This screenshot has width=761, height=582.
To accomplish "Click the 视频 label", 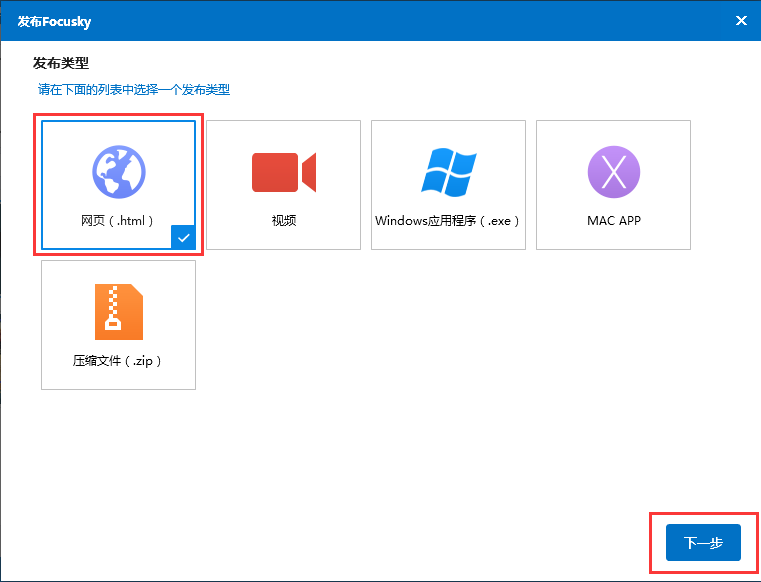I will point(284,221).
